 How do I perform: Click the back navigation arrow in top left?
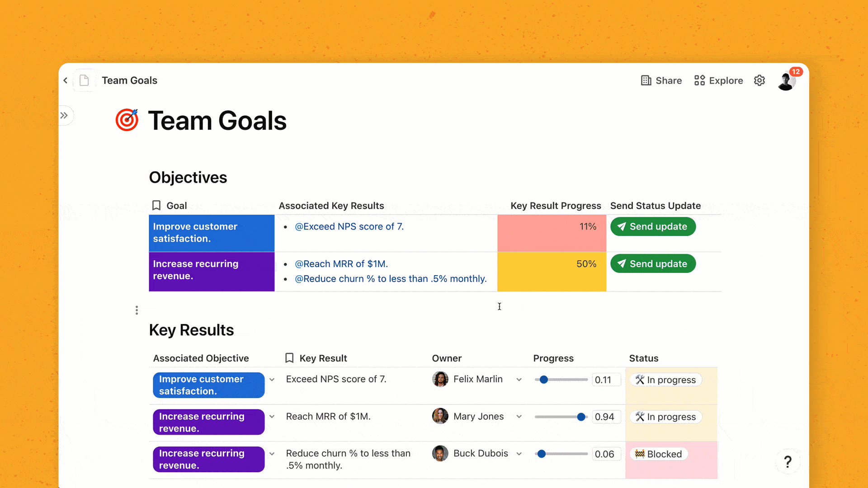pyautogui.click(x=65, y=80)
